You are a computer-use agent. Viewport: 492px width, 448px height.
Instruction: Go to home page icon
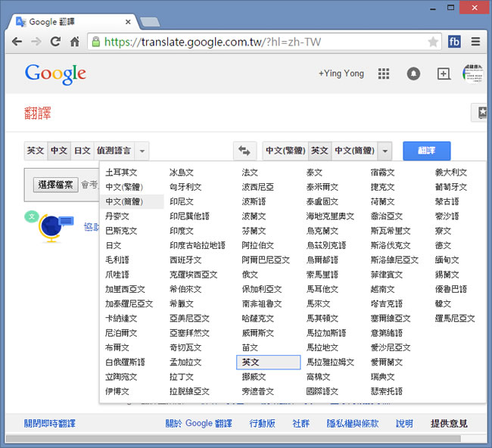click(75, 42)
